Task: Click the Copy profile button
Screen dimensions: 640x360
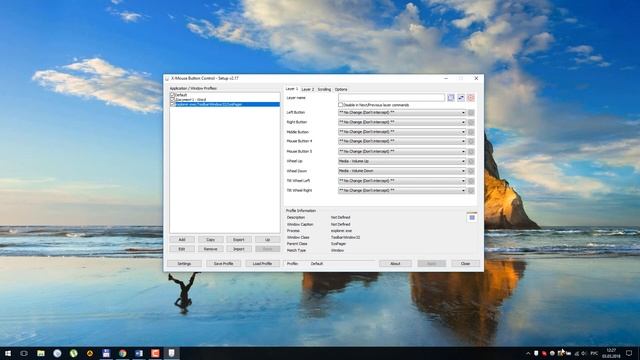Action: pos(211,240)
